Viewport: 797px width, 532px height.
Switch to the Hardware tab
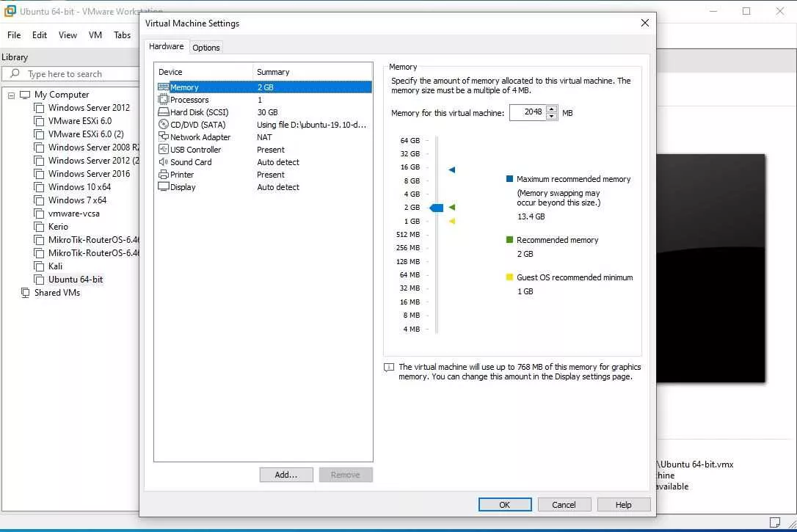pos(166,46)
